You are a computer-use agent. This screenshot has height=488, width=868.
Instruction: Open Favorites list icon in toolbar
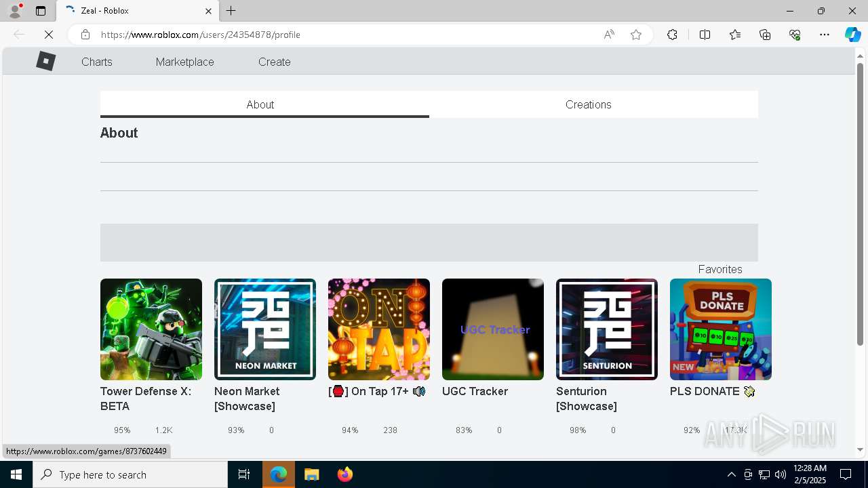tap(735, 35)
